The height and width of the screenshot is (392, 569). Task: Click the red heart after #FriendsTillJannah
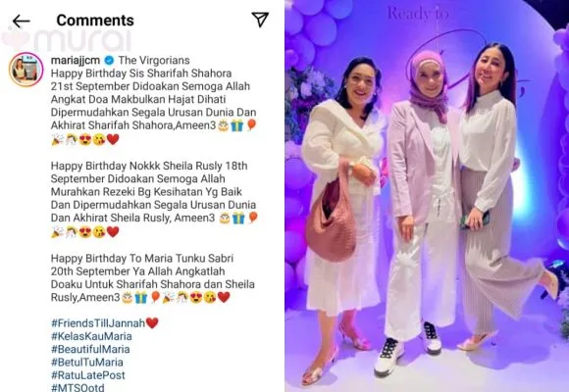coord(152,322)
